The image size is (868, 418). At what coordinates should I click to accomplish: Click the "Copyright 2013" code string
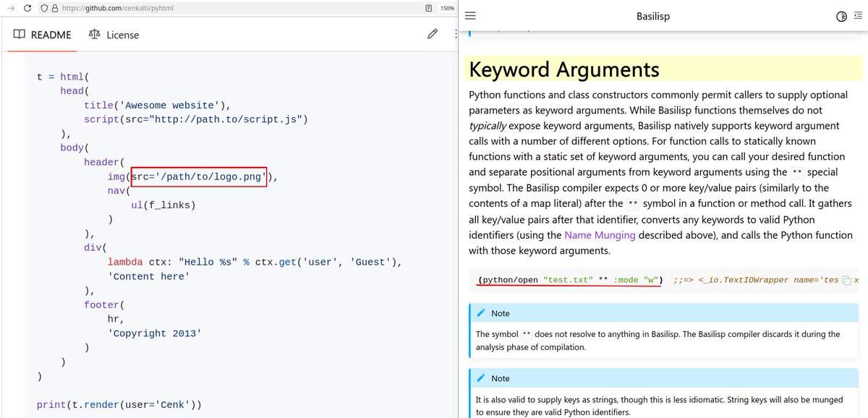[x=155, y=333]
